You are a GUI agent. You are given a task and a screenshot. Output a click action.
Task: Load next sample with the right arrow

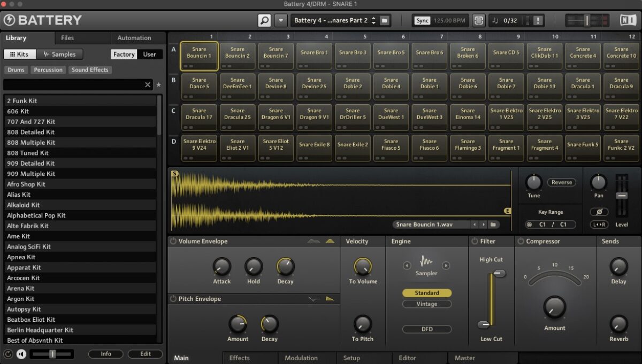point(483,224)
